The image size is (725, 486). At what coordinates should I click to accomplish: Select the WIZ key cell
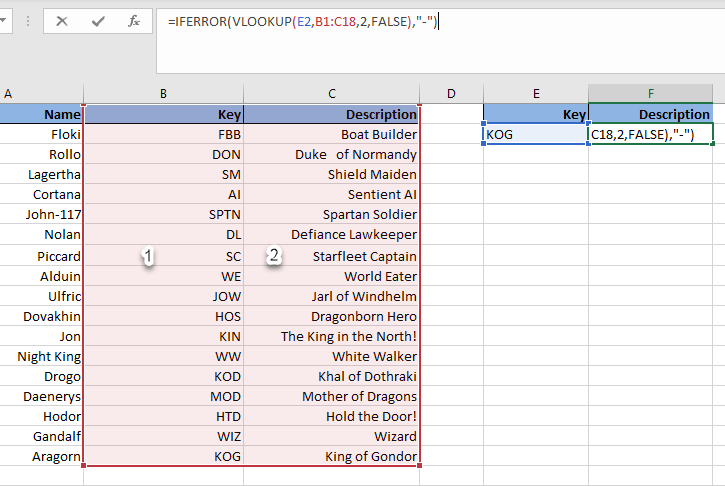click(163, 436)
